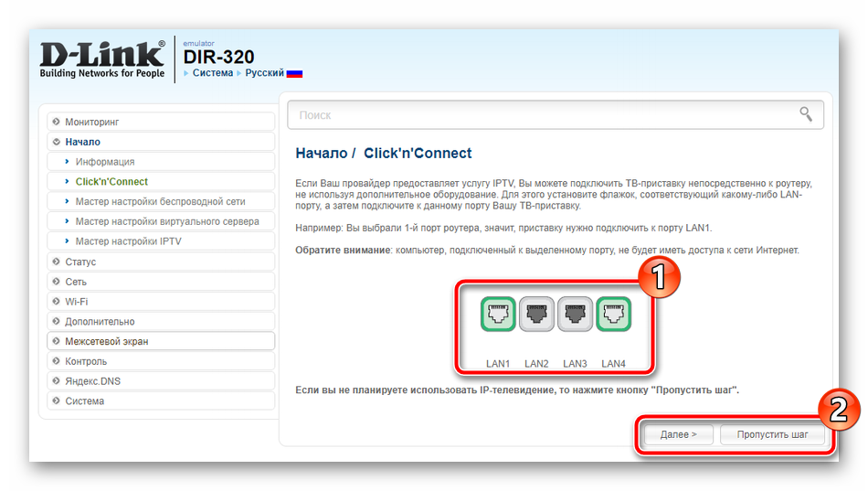
Task: Click the DIR-320 model title
Action: pos(218,57)
